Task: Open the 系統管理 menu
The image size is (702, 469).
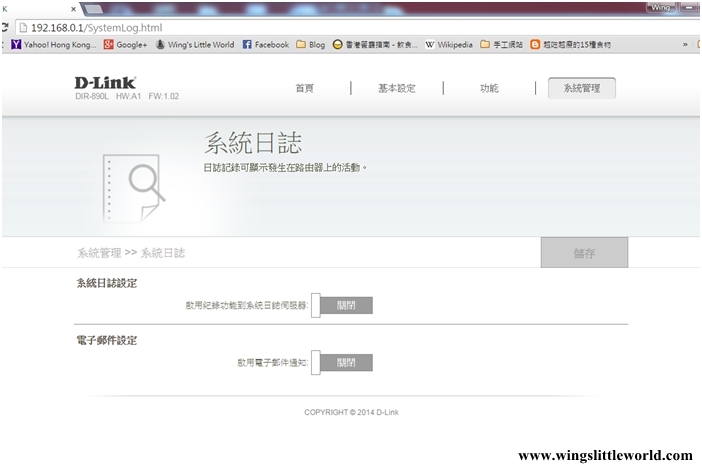Action: pyautogui.click(x=581, y=88)
